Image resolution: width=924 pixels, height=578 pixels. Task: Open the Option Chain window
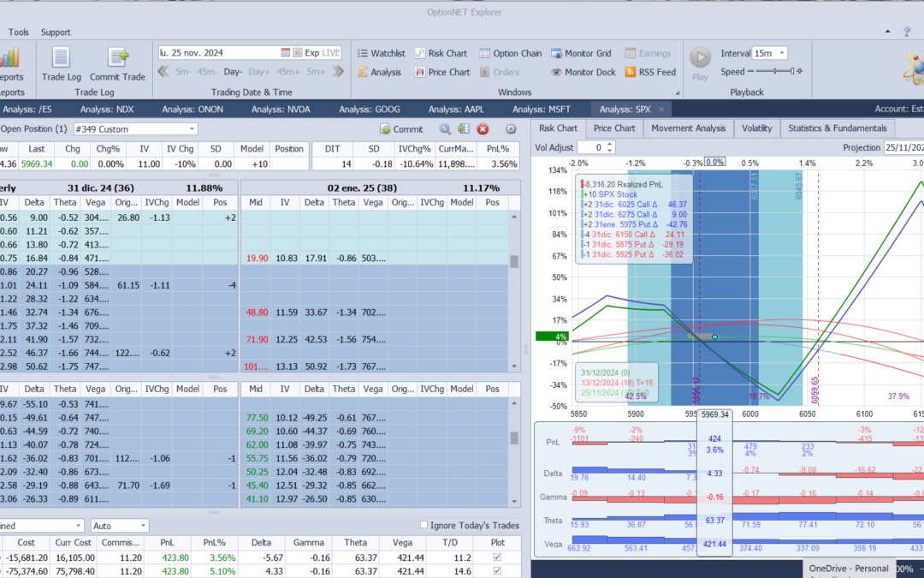click(x=510, y=53)
